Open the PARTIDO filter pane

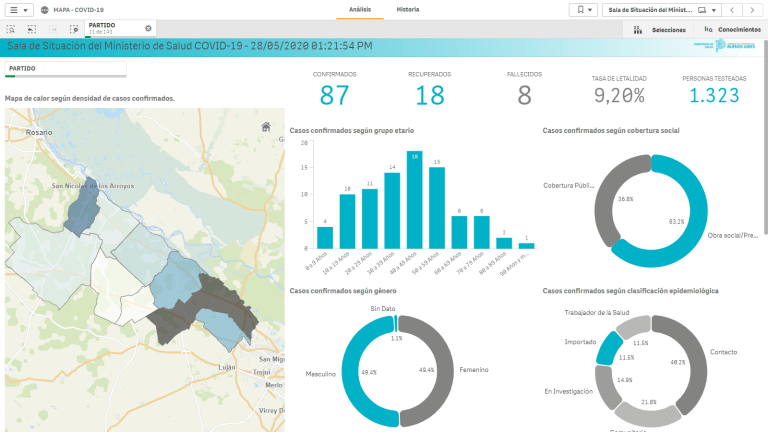pyautogui.click(x=65, y=69)
